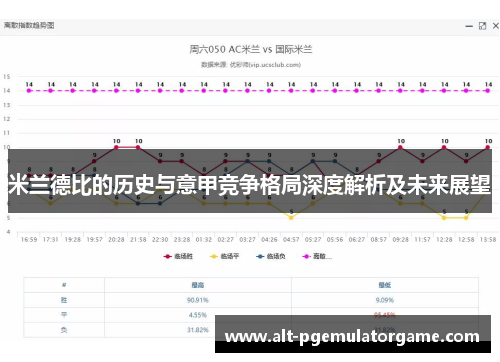Viewport: 500px width, 362px height.
Task: Click the 20:28 x-axis label
Action: (116, 240)
